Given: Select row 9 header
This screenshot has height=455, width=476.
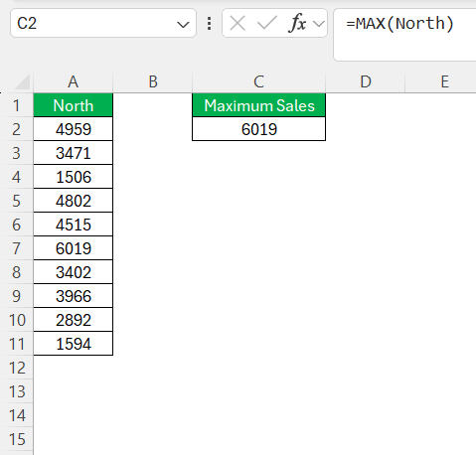Looking at the screenshot, I should pos(17,296).
